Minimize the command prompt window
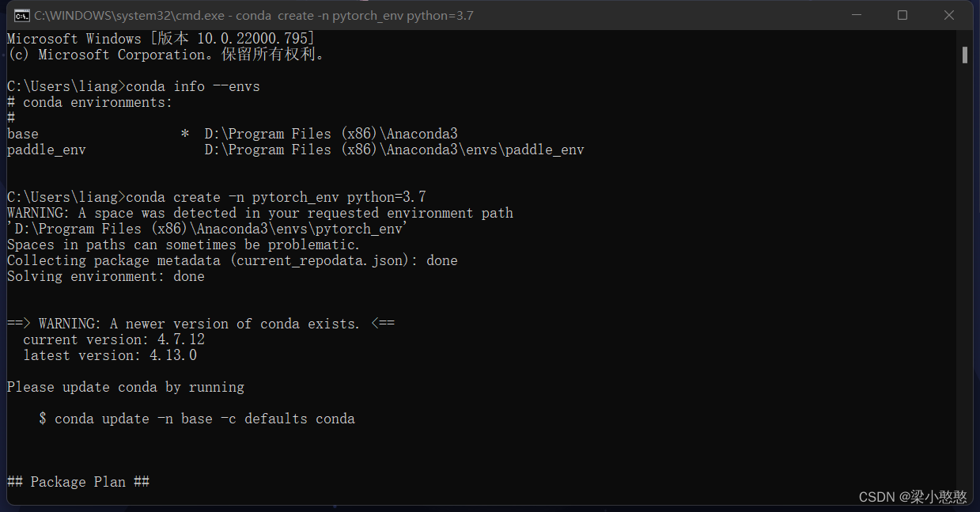The height and width of the screenshot is (512, 980). (x=855, y=15)
